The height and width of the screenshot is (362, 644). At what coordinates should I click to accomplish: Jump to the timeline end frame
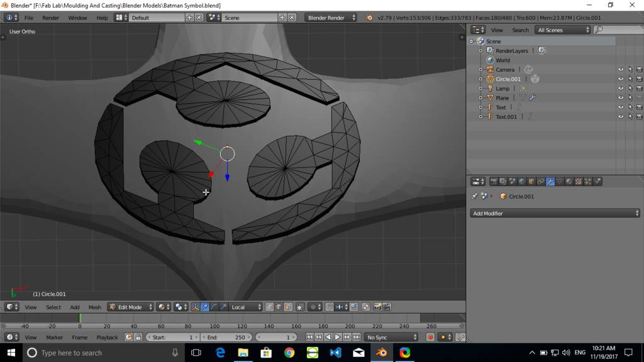[355, 337]
